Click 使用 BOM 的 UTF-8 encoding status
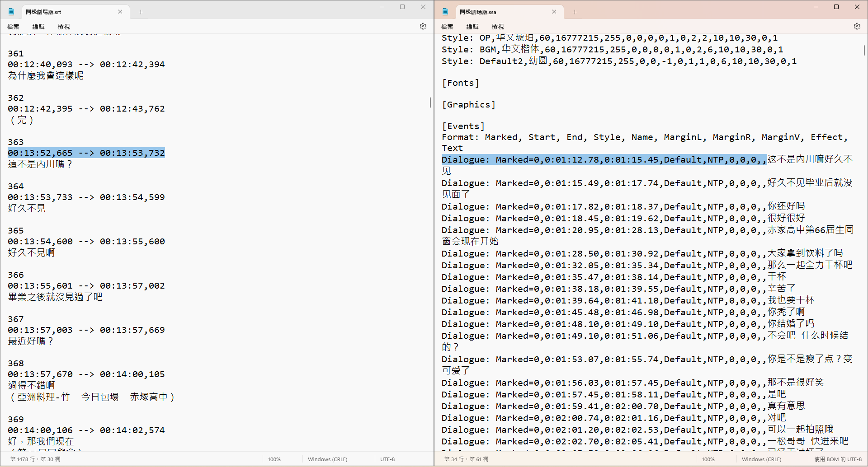 pos(838,459)
